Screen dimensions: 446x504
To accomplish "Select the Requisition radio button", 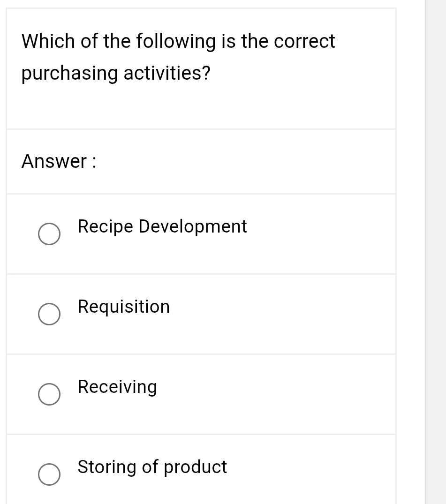I will pos(49,314).
